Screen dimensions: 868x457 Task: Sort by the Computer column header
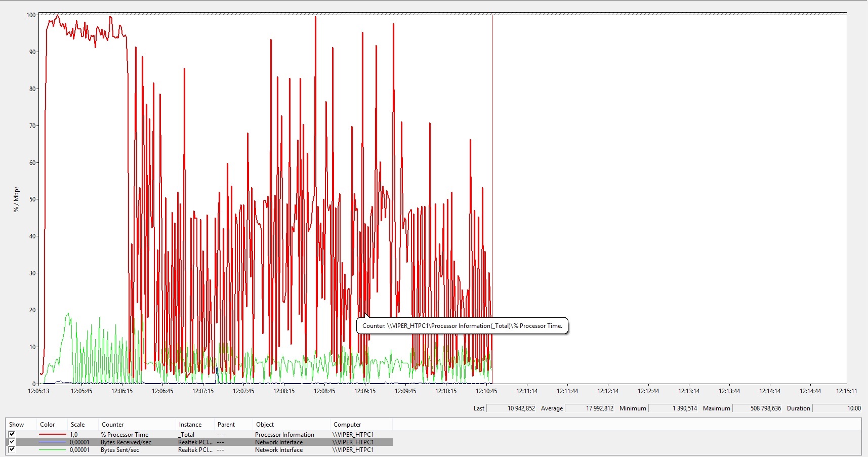click(347, 425)
